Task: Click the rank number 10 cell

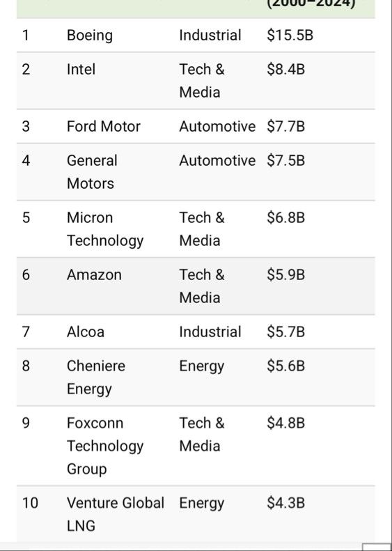Action: [x=30, y=503]
